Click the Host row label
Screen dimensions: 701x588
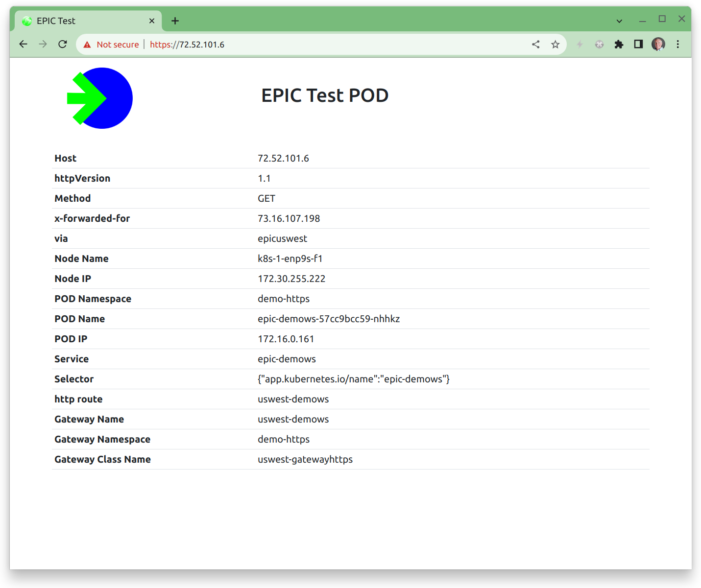tap(66, 158)
